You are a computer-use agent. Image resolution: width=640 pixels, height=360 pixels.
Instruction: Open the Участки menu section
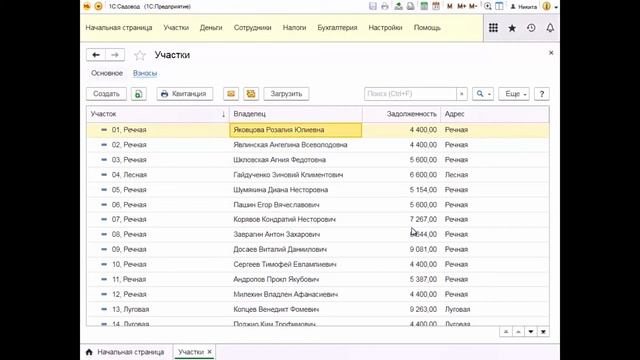[176, 28]
